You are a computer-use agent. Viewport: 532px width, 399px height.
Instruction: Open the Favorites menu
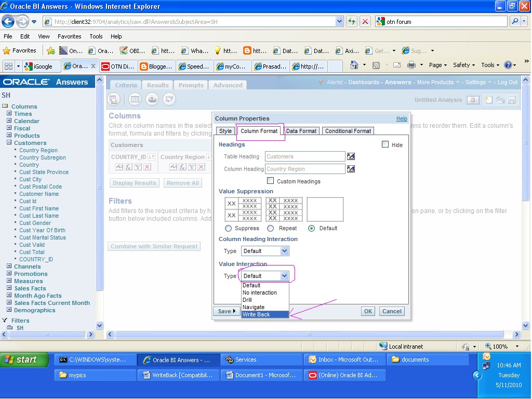click(69, 36)
